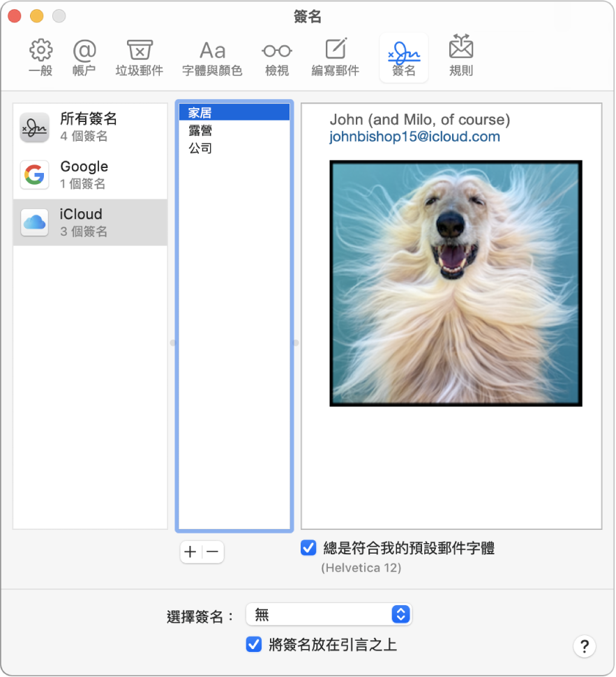
Task: Open the 選擇簽名 popup menu
Action: (329, 614)
